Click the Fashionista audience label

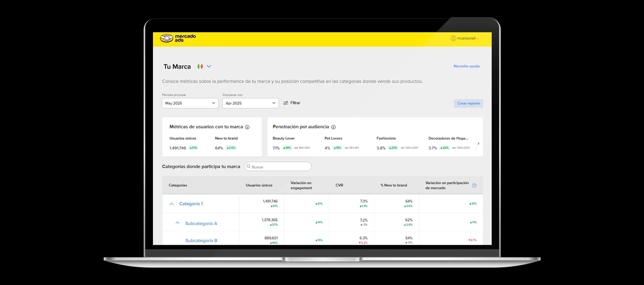[386, 138]
